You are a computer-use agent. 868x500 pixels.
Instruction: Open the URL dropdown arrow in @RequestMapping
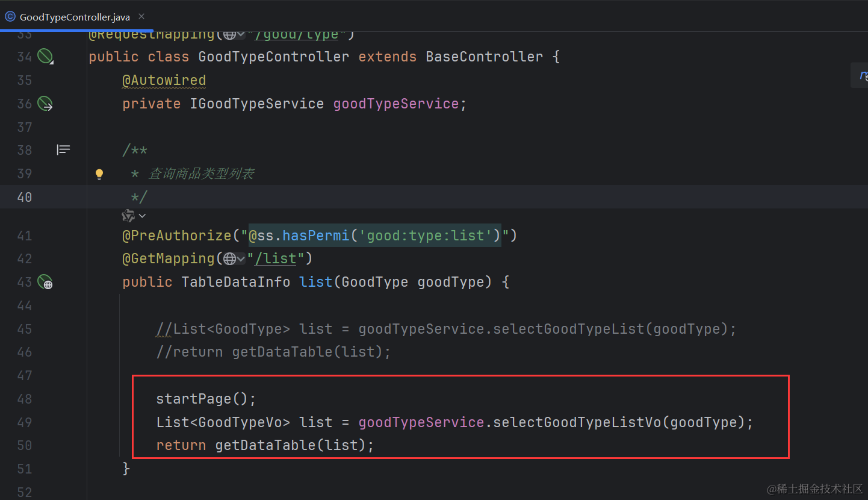coord(241,34)
